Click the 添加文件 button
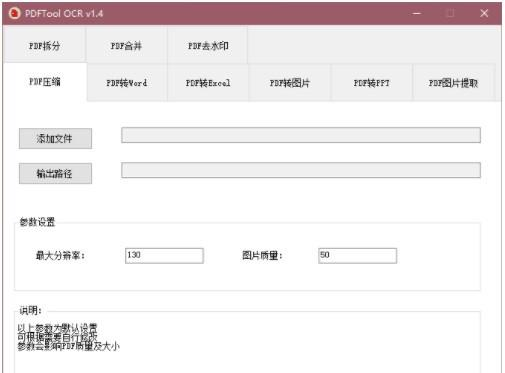 coord(55,138)
